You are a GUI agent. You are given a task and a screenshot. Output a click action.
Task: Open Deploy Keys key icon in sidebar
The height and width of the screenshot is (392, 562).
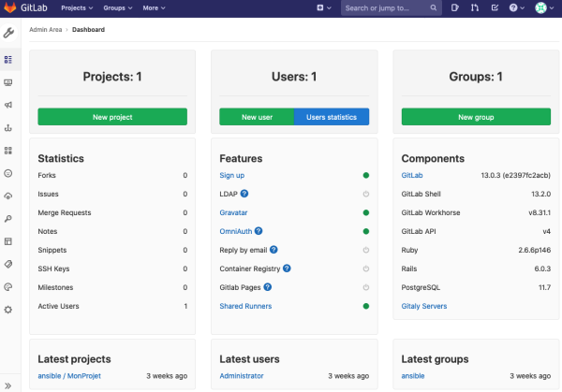click(8, 218)
